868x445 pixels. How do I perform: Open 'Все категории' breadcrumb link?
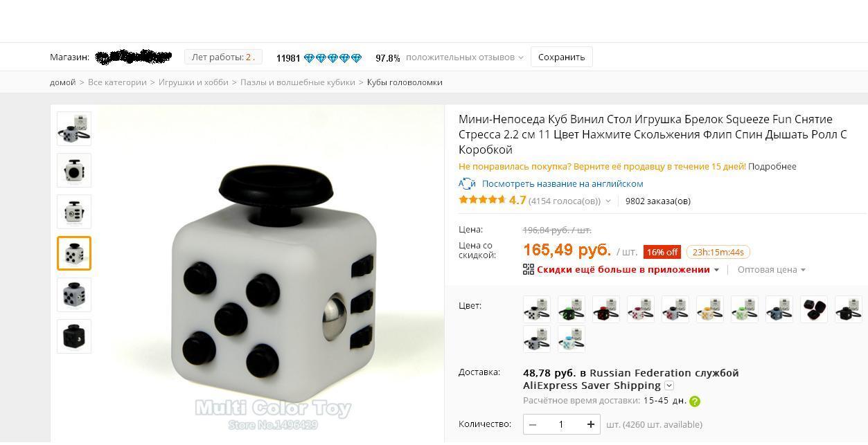[x=117, y=82]
